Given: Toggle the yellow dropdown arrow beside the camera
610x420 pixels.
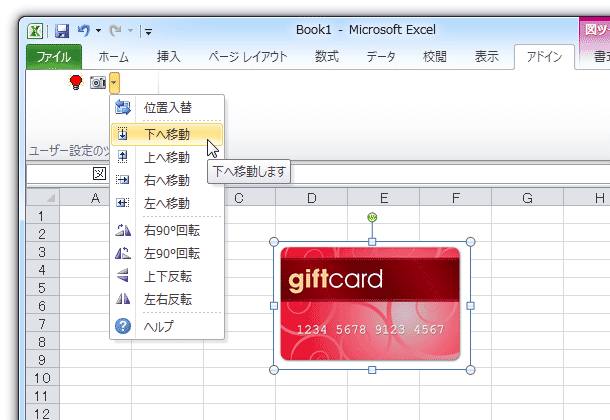Looking at the screenshot, I should [x=114, y=82].
